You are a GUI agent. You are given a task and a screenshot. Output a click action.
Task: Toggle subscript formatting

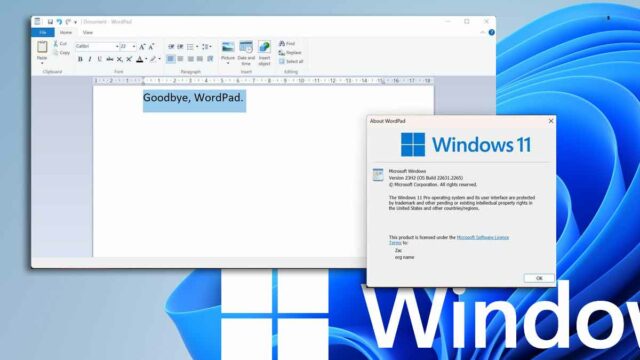coord(120,60)
